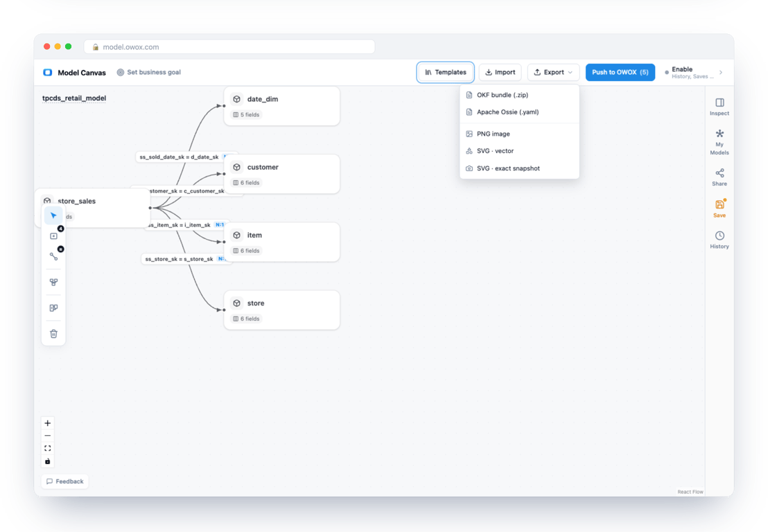
Task: Click c_customer_sk join edge label
Action: [x=187, y=191]
